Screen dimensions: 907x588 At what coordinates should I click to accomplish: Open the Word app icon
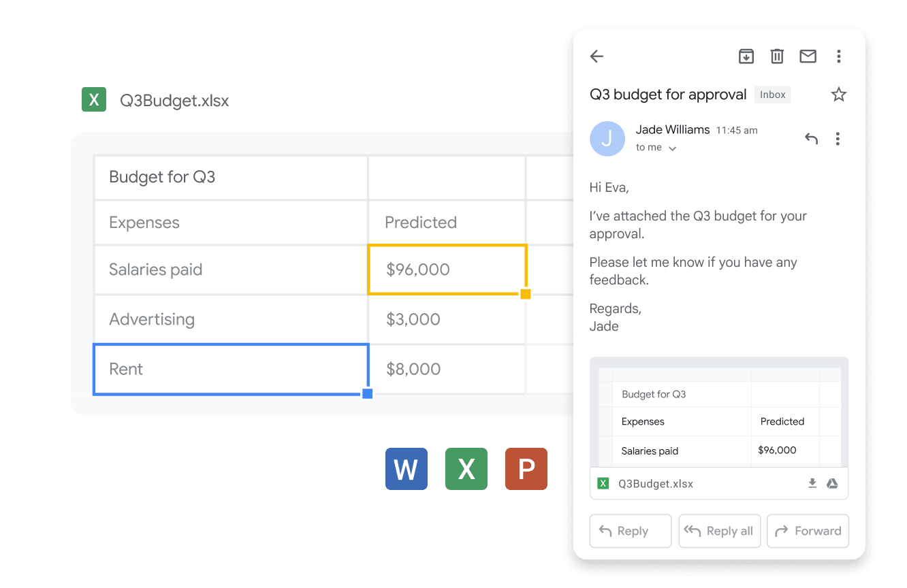(406, 469)
